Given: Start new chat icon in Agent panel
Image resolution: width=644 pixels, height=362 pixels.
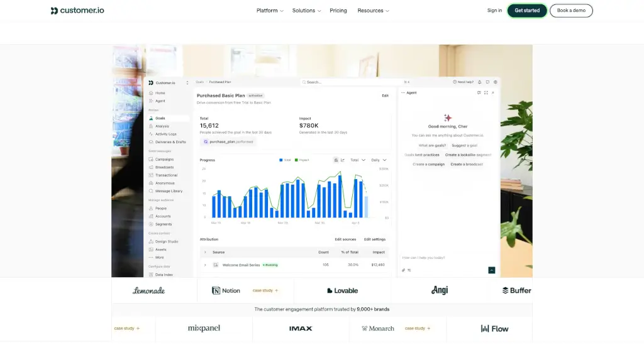Looking at the screenshot, I should click(x=479, y=93).
